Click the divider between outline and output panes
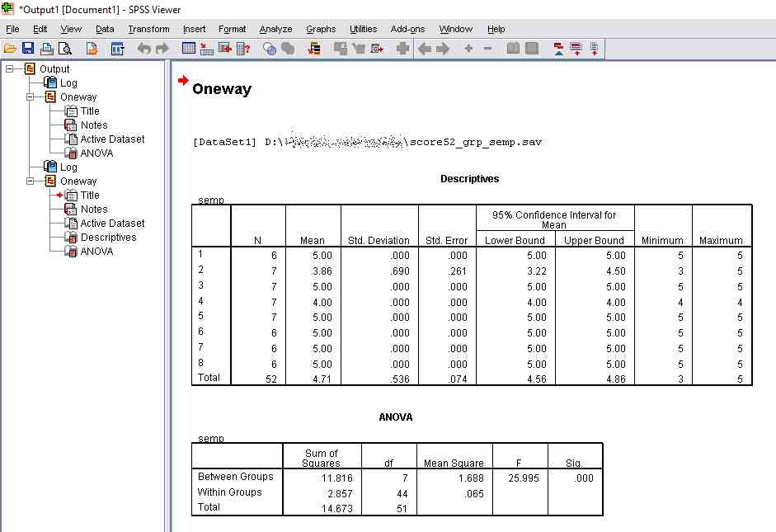Screen dimensions: 776x532 coord(168,289)
